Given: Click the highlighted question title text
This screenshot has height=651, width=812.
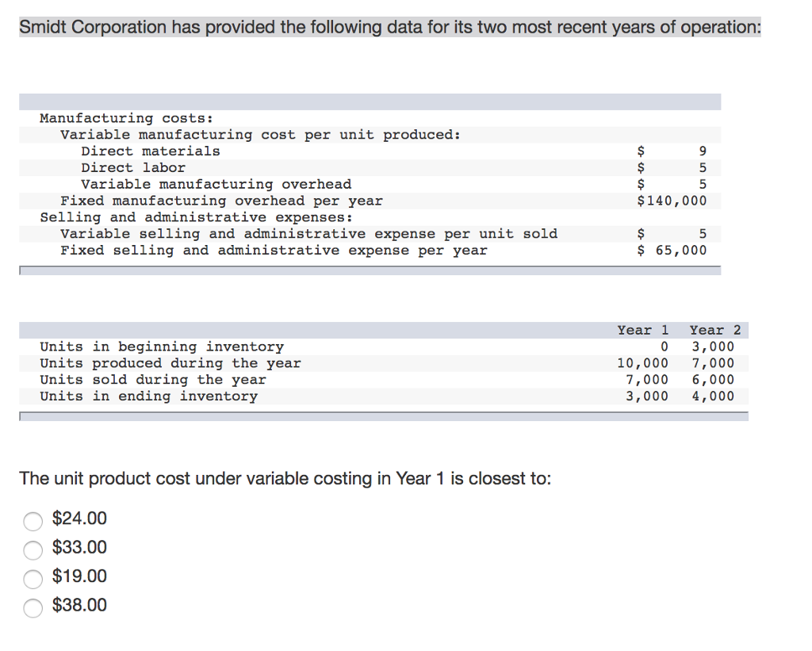Looking at the screenshot, I should coord(389,26).
